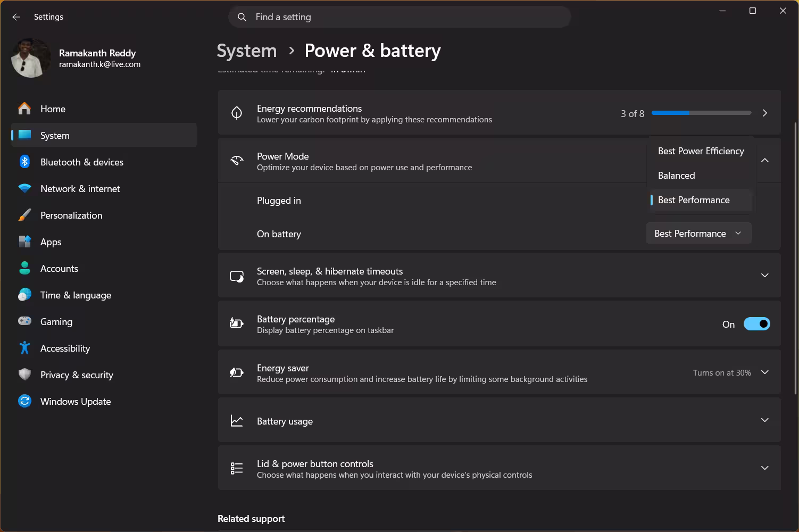Viewport: 799px width, 532px height.
Task: Click the Personalization paintbrush icon
Action: 24,215
